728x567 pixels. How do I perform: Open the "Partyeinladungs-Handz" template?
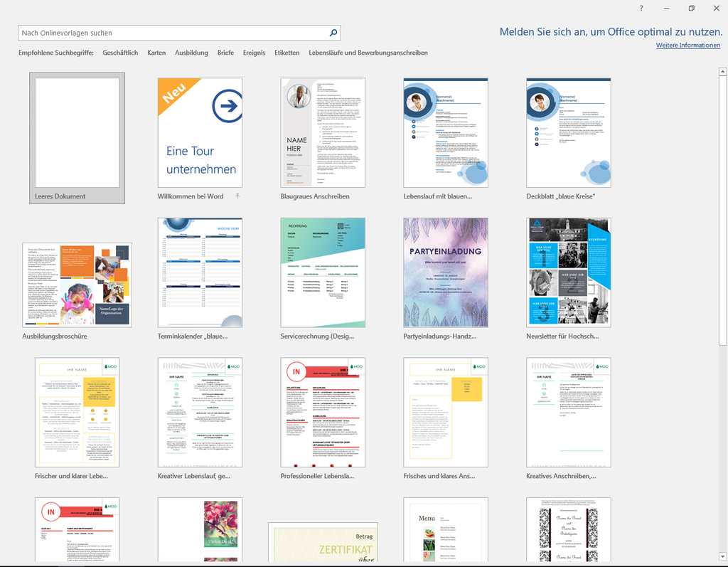click(446, 272)
